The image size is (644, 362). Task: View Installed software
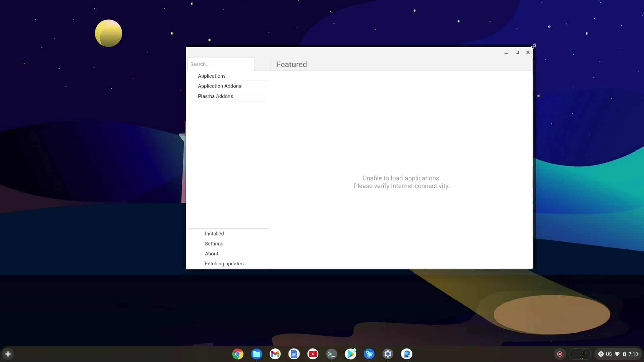214,234
